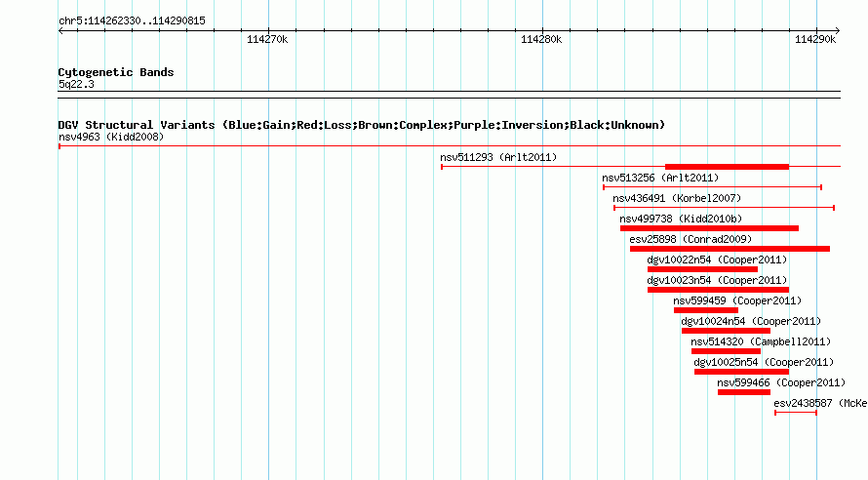Click the 5q22.3 cytogenetic band bar
The width and height of the screenshot is (868, 480).
[449, 95]
